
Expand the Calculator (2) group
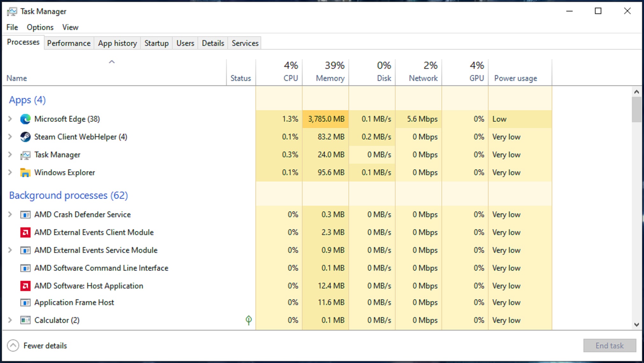click(x=10, y=320)
